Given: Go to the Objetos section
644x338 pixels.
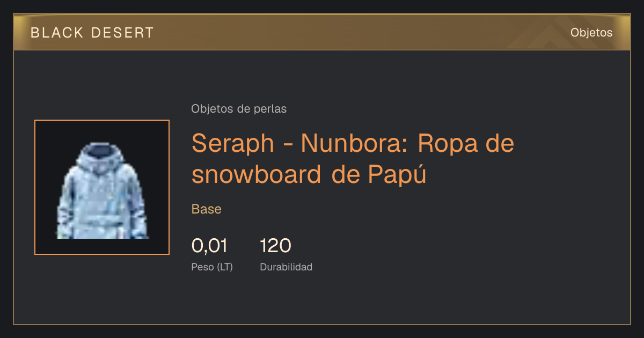Looking at the screenshot, I should (591, 33).
